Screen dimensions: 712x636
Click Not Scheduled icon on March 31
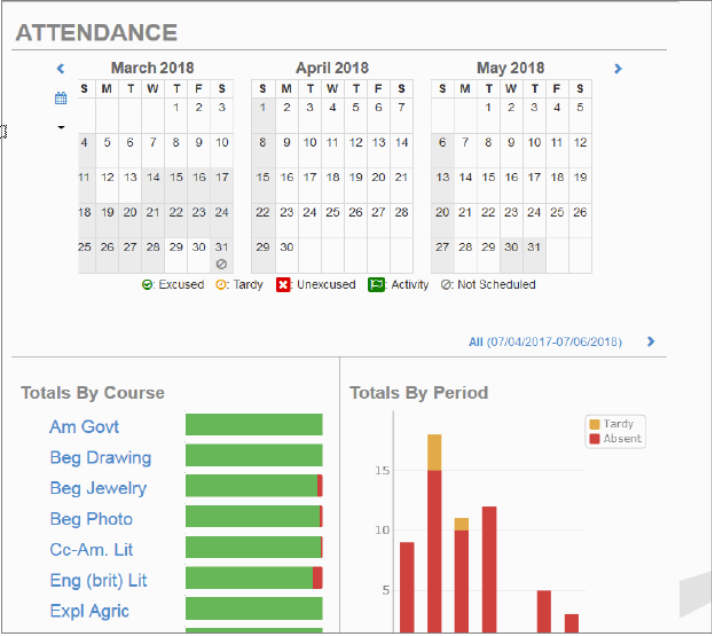(222, 264)
